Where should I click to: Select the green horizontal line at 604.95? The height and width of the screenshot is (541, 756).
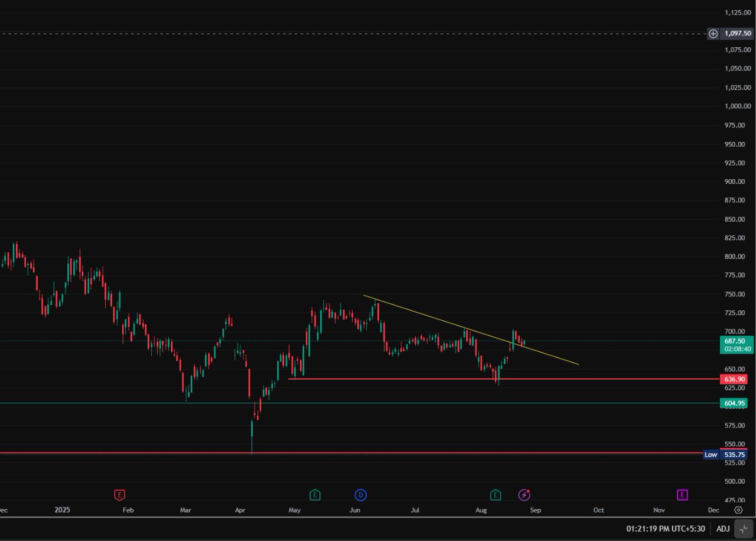359,403
